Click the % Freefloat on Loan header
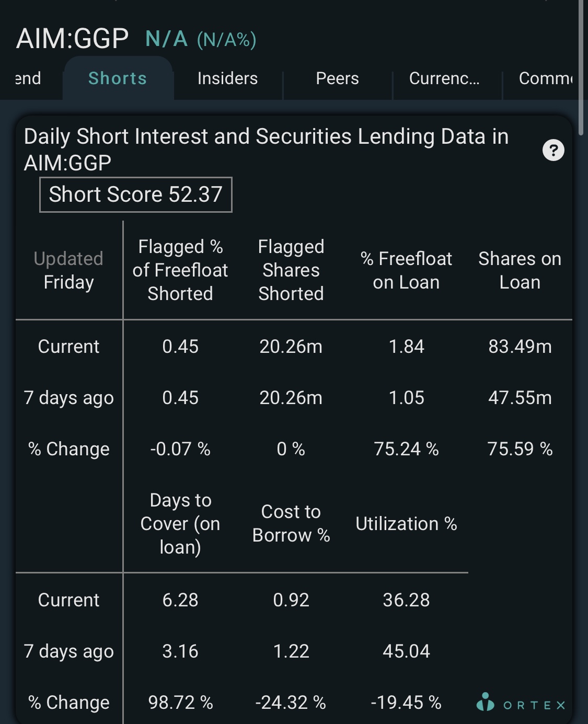This screenshot has height=724, width=588. (x=407, y=270)
